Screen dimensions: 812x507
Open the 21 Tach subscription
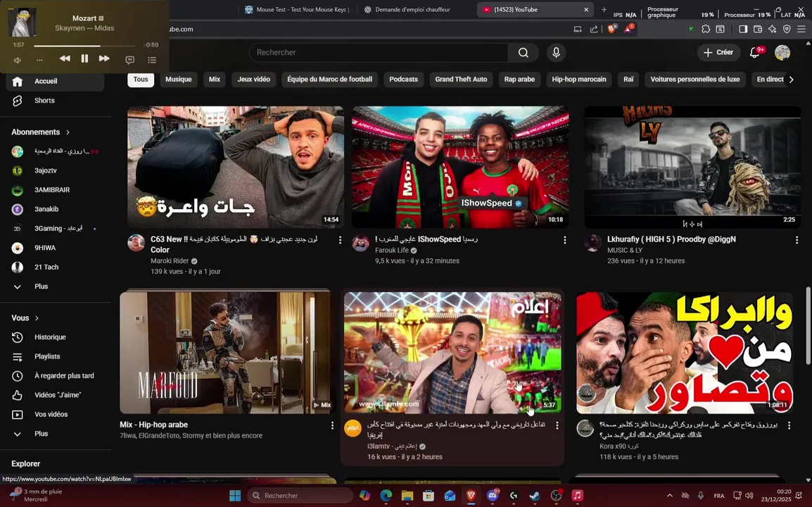point(56,267)
